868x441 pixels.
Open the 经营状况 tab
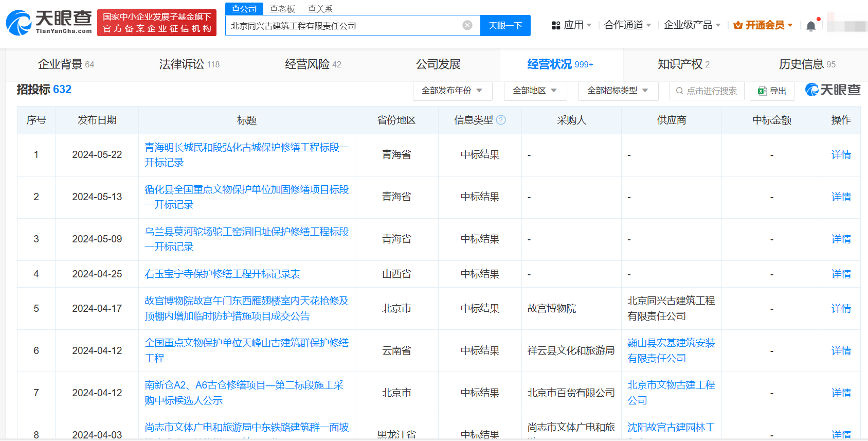point(560,64)
